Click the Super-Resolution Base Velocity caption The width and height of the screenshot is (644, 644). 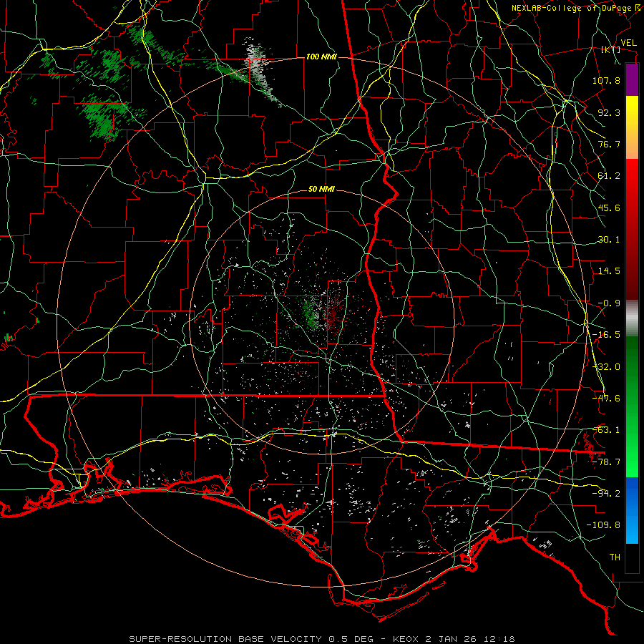[322, 639]
